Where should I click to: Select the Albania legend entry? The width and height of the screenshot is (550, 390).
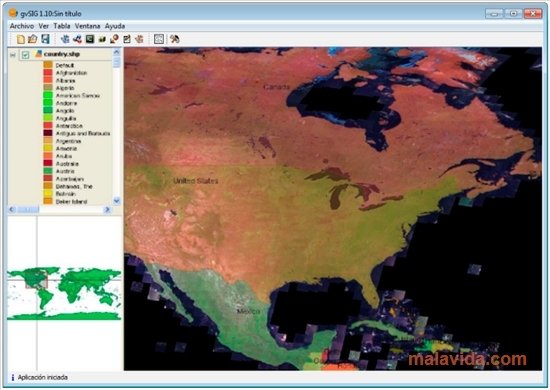click(x=66, y=80)
